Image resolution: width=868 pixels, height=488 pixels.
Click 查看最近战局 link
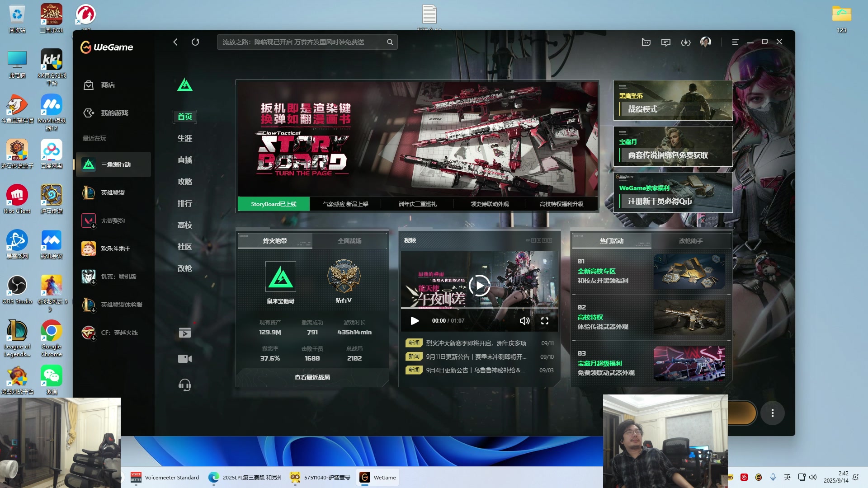[312, 377]
